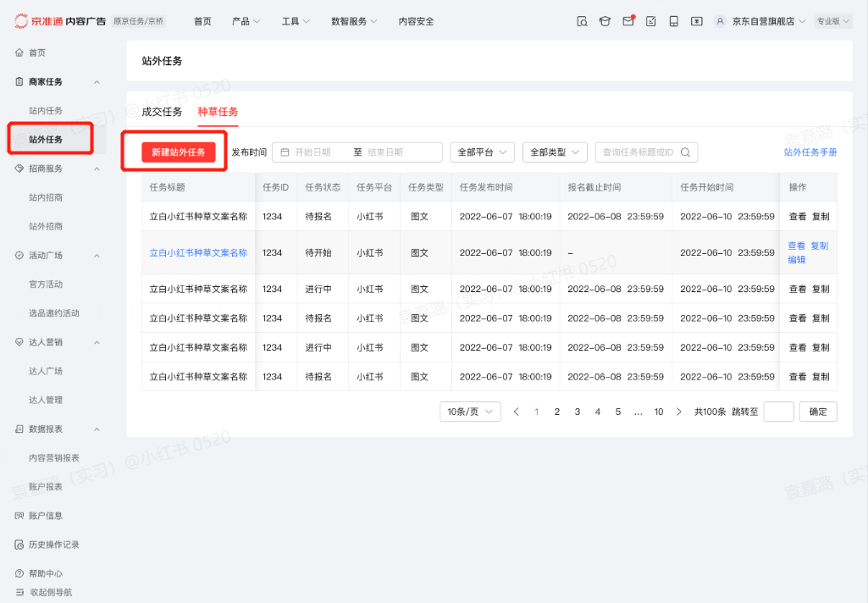Open 选品邀约活动 in the sidebar
The width and height of the screenshot is (868, 603).
pos(54,313)
